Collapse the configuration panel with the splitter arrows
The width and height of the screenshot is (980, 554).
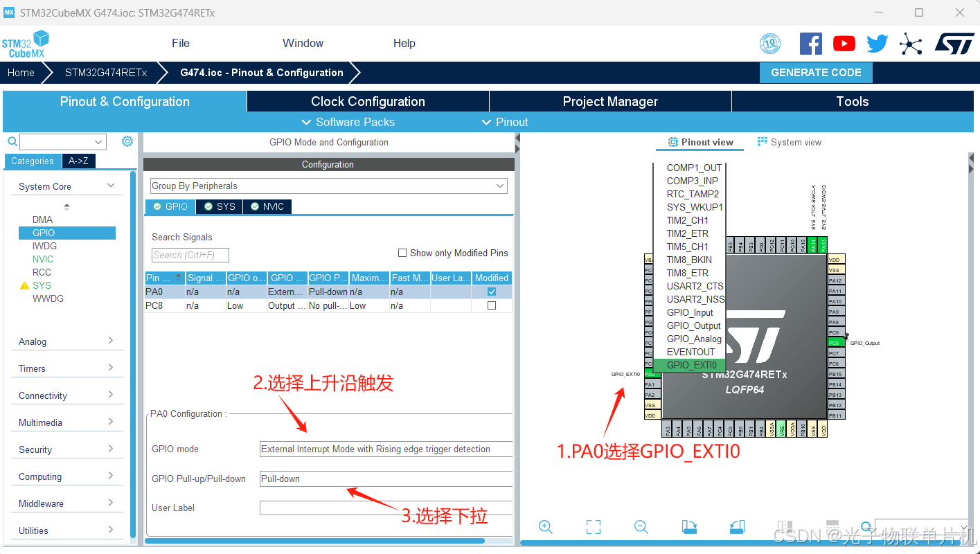517,143
